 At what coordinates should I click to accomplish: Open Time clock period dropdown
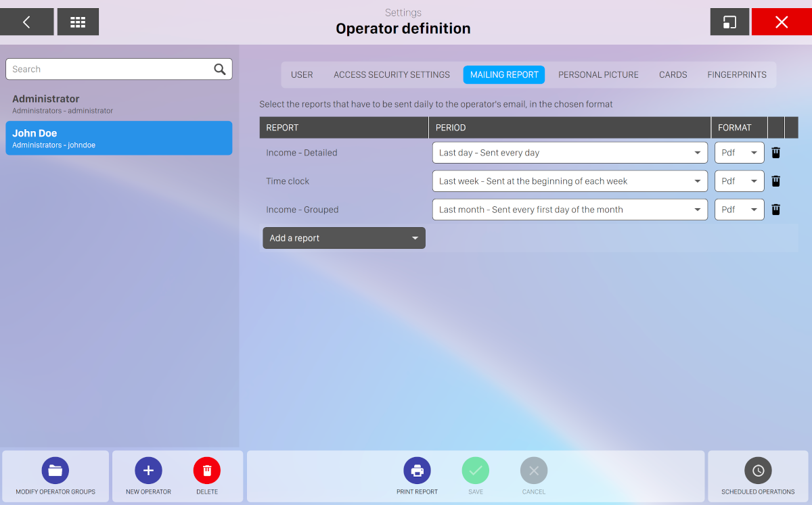tap(569, 181)
